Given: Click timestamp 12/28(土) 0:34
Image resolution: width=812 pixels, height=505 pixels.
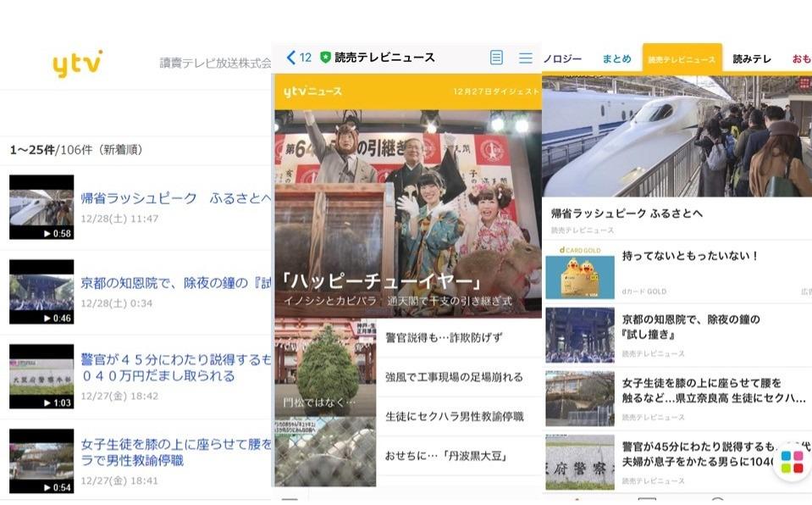Looking at the screenshot, I should coord(117,302).
